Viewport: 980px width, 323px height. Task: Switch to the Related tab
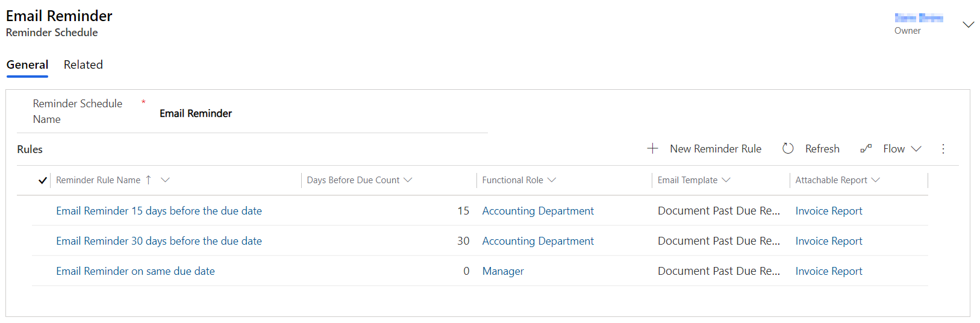coord(83,64)
